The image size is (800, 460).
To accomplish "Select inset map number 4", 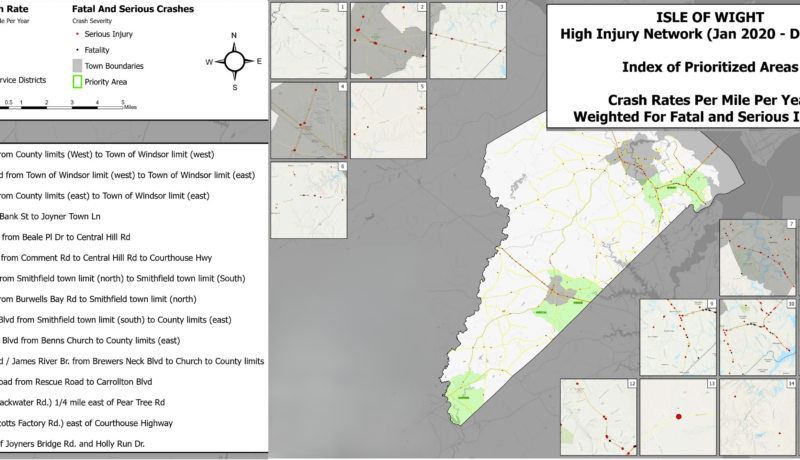I will tap(309, 120).
